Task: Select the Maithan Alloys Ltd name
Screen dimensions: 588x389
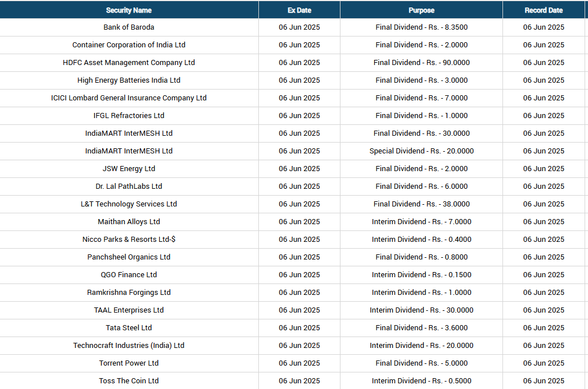Action: [129, 221]
